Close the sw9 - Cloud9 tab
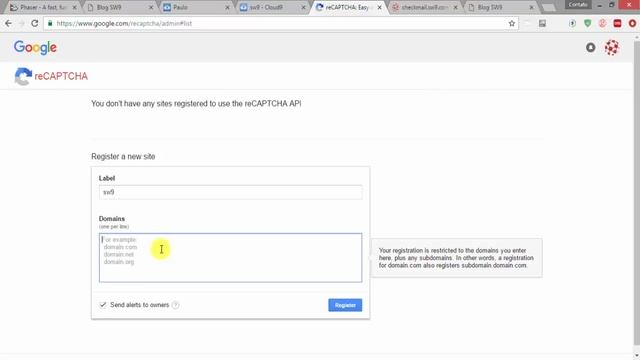Viewport: 640px width, 360px height. click(303, 7)
